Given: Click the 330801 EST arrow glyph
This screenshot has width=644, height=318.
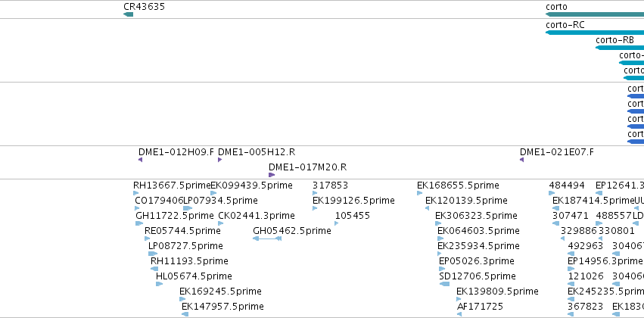Looking at the screenshot, I should tap(600, 238).
